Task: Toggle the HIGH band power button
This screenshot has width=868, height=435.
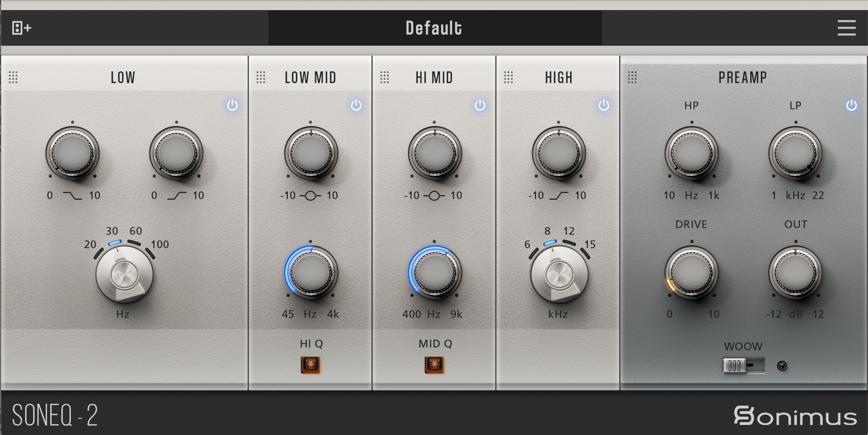Action: [604, 105]
